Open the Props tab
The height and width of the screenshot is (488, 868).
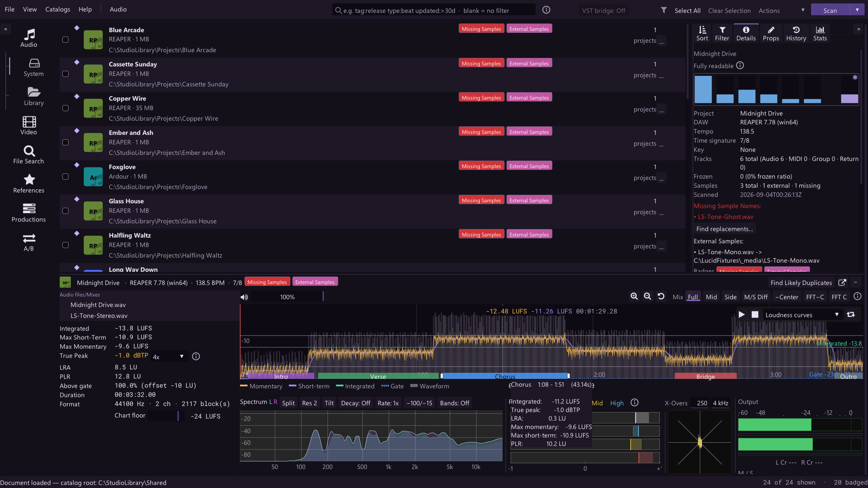click(x=771, y=34)
